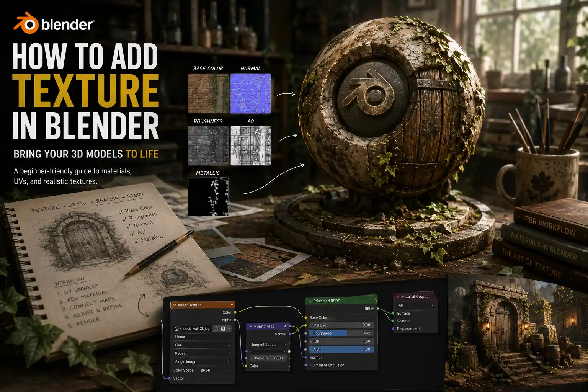This screenshot has height=392, width=588.
Task: Adjust the Strength 1.000 field
Action: [x=268, y=358]
